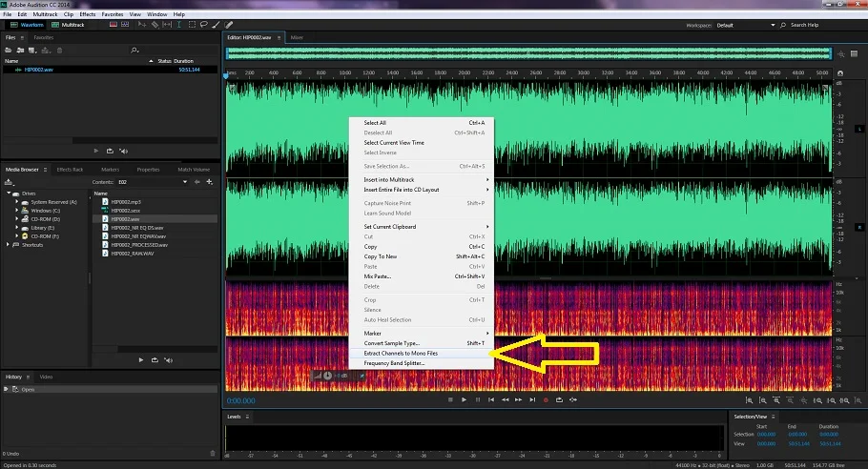The height and width of the screenshot is (469, 868).
Task: Switch to Waveform view
Action: (x=27, y=25)
